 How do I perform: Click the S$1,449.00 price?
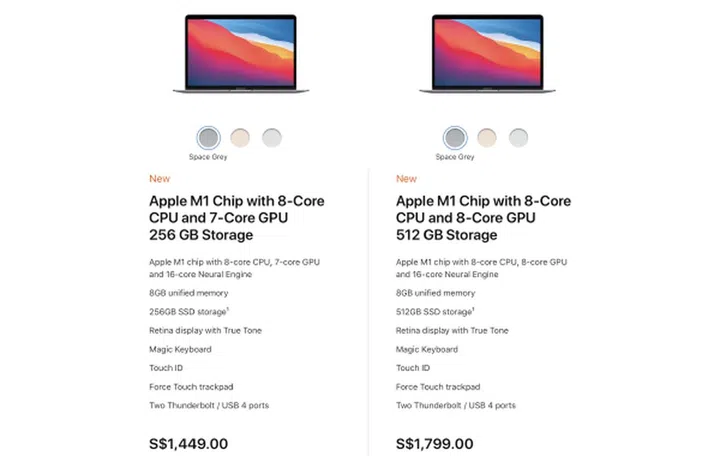[x=188, y=443]
